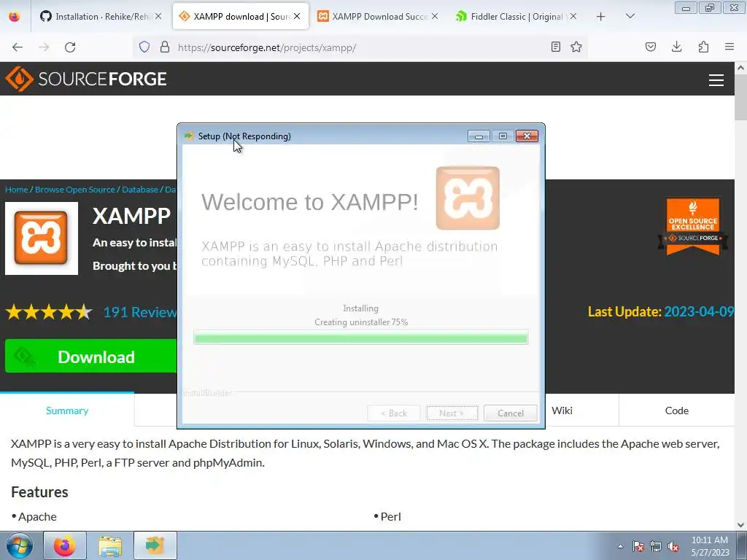Click the green Download button
747x560 pixels.
[90, 356]
